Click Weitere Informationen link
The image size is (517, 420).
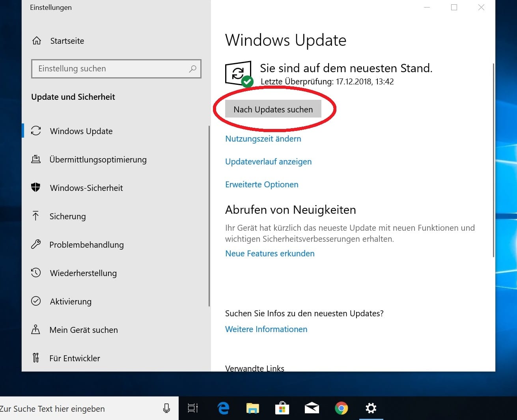(x=266, y=329)
